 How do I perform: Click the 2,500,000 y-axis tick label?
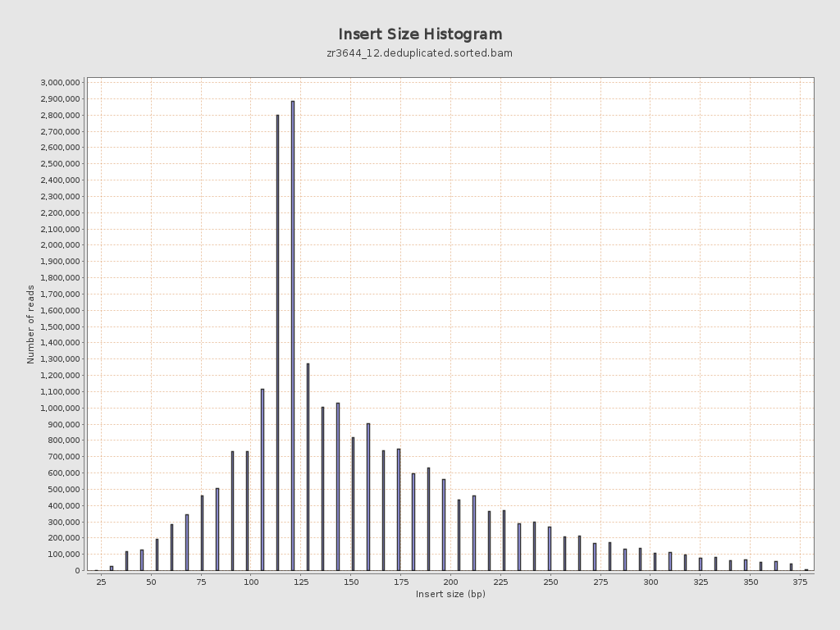coord(60,164)
